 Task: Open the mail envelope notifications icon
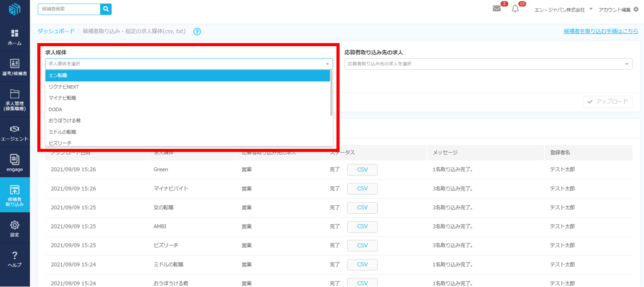(x=497, y=9)
